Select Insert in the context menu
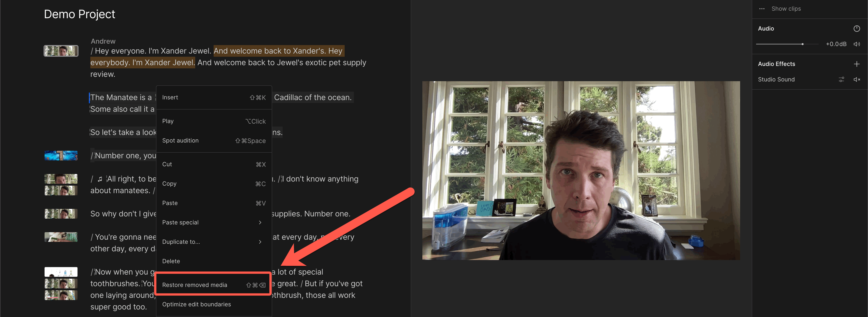The width and height of the screenshot is (868, 317). 214,97
